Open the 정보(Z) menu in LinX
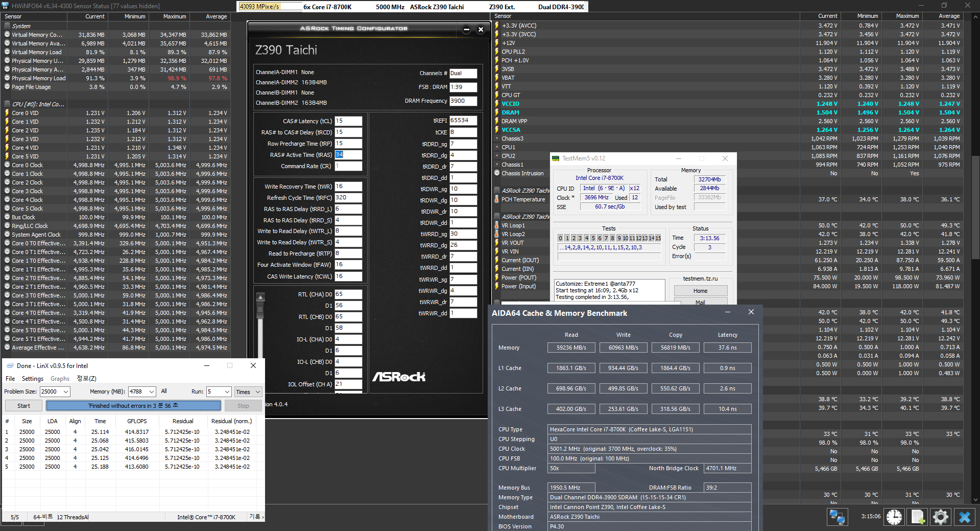The width and height of the screenshot is (980, 531). coord(86,379)
